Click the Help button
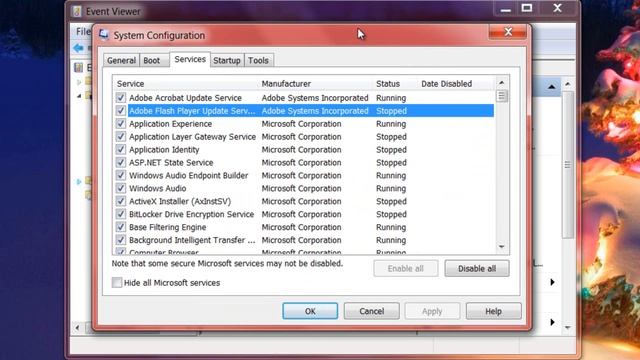 pos(493,311)
